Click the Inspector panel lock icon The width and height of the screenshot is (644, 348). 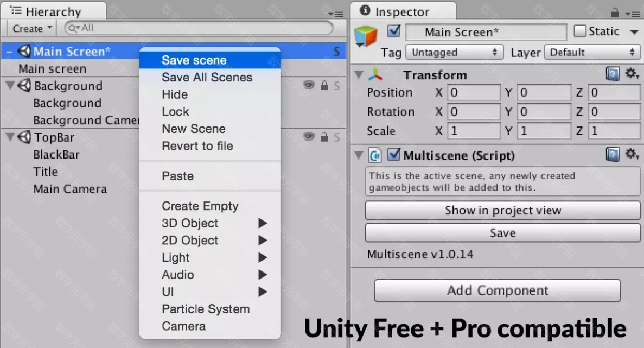point(615,12)
